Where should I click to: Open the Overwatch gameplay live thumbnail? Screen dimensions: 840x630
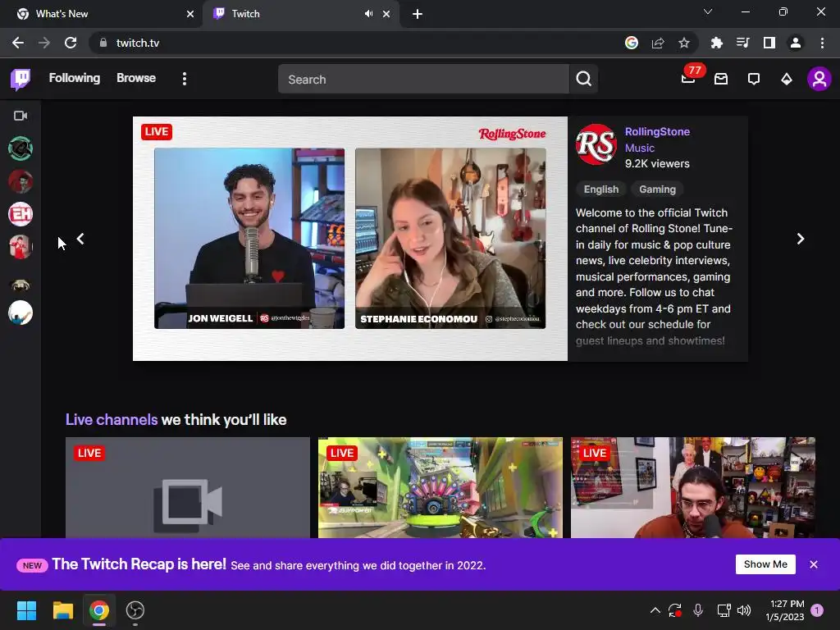pyautogui.click(x=441, y=487)
